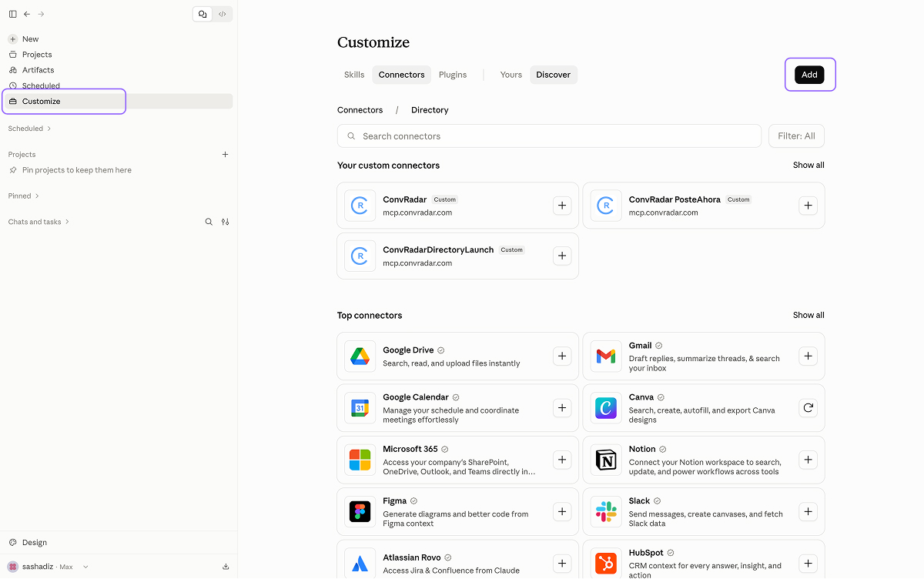Click the Google Calendar logo
The height and width of the screenshot is (579, 924).
pos(360,408)
